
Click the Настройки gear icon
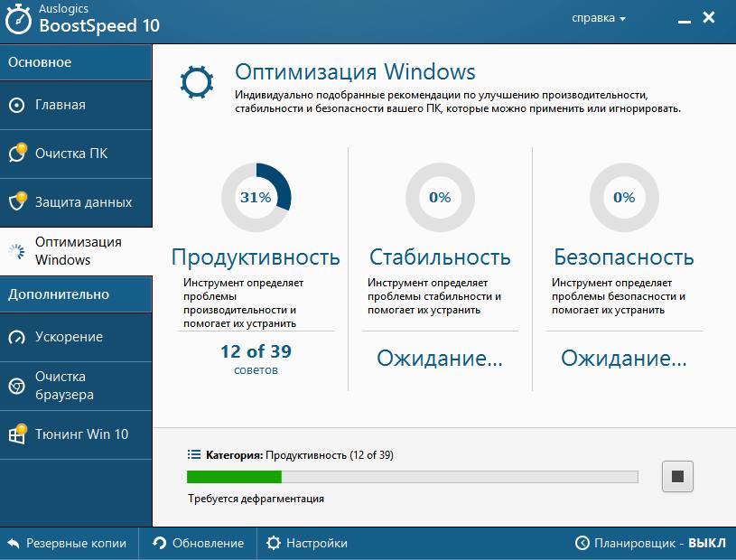point(274,543)
